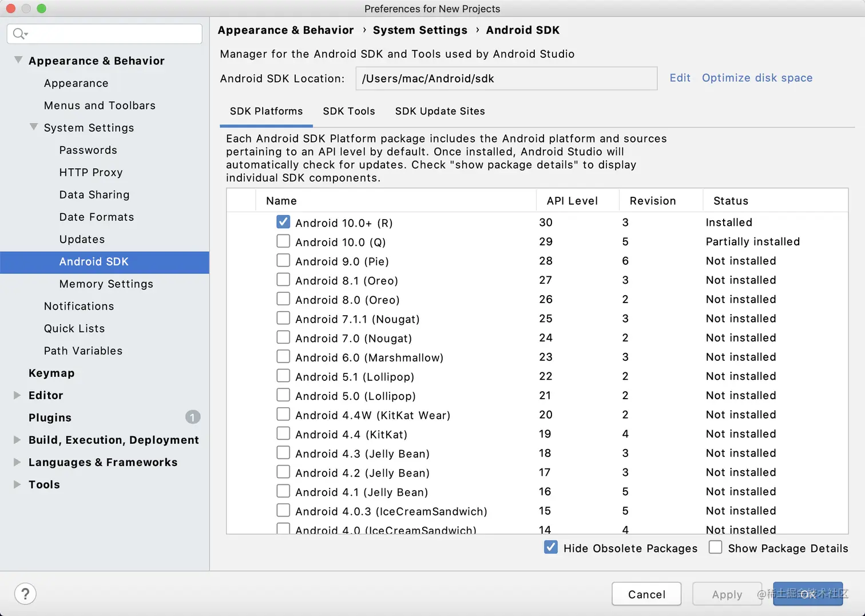The width and height of the screenshot is (865, 616).
Task: Expand Build, Execution, Deployment arrow
Action: pos(17,440)
